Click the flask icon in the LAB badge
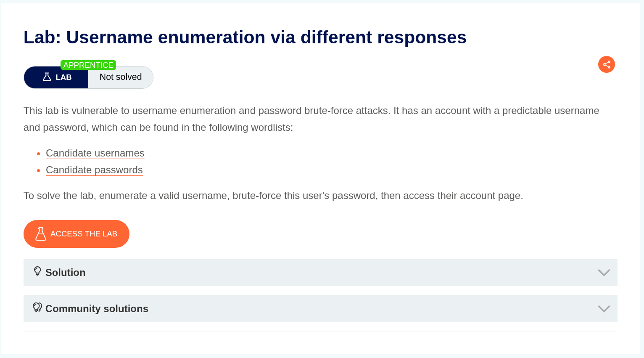 pos(47,77)
